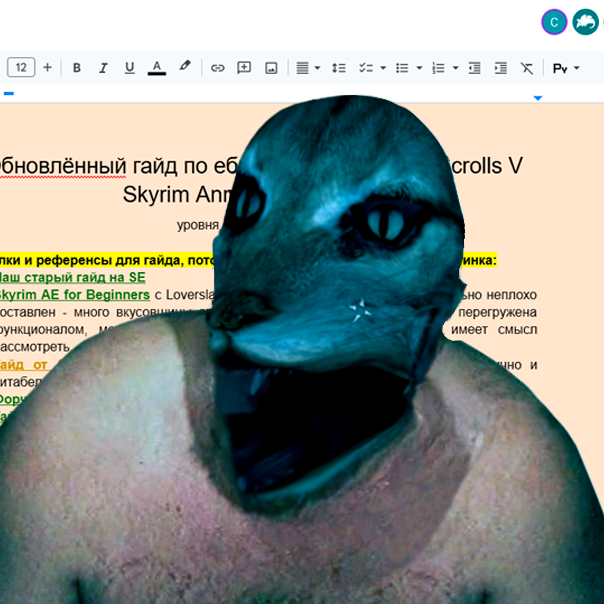
Task: Click the left indent marker on the ruler
Action: pos(9,93)
